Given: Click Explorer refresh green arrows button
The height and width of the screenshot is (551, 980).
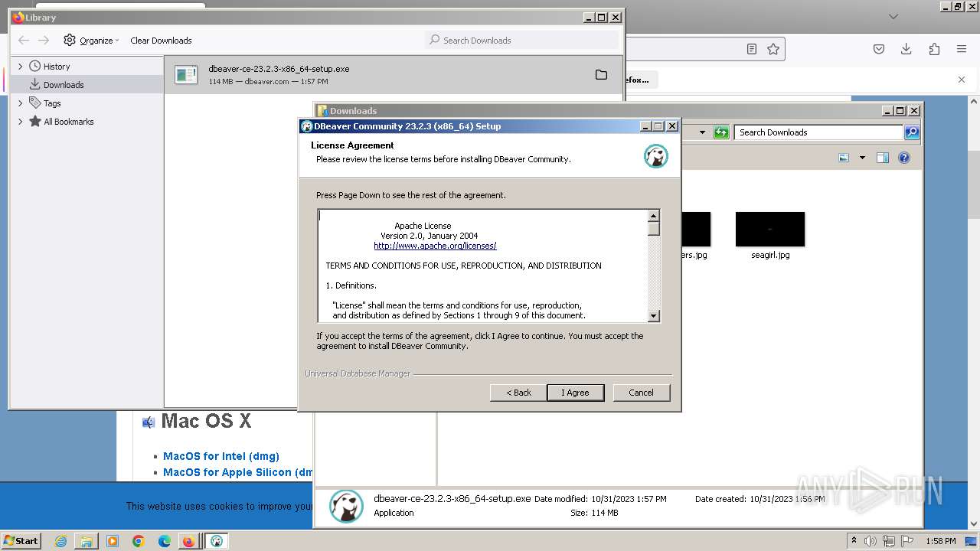Looking at the screenshot, I should click(721, 132).
